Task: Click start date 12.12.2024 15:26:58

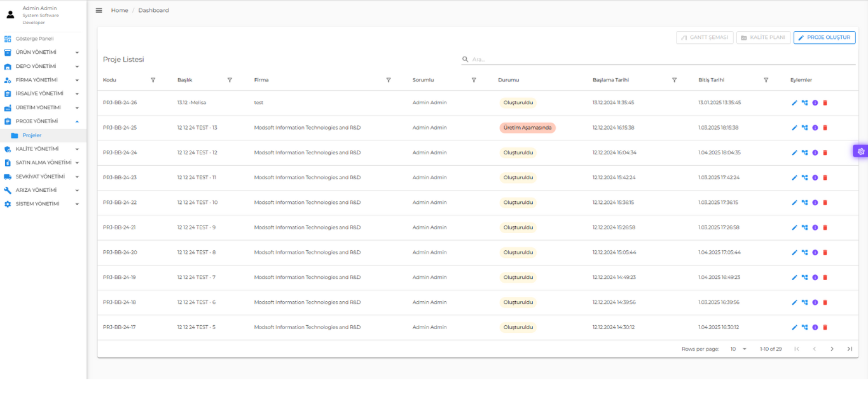Action: coord(614,227)
